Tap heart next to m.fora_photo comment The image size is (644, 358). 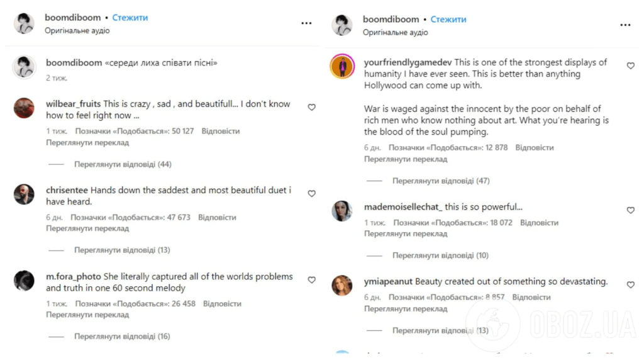pyautogui.click(x=312, y=280)
